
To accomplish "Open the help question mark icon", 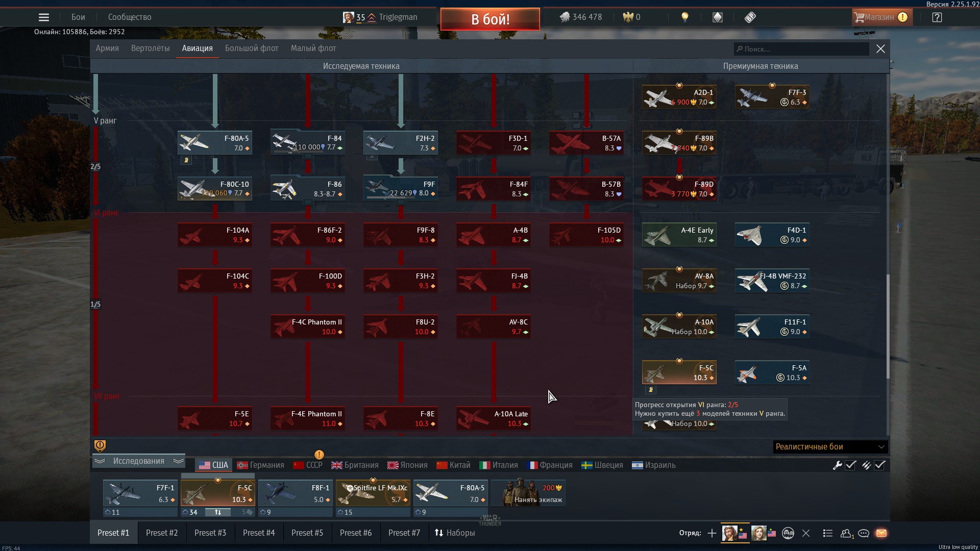I will (937, 17).
